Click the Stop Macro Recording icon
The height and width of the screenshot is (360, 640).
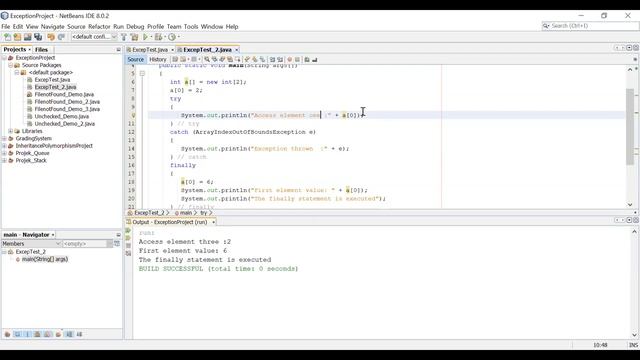[298, 60]
